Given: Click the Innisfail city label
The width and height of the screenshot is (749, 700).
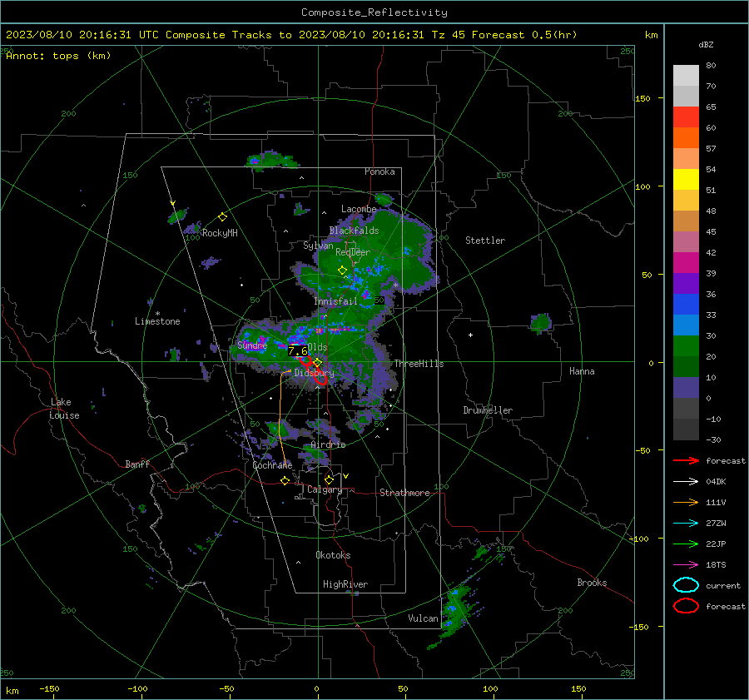Looking at the screenshot, I should coord(335,301).
